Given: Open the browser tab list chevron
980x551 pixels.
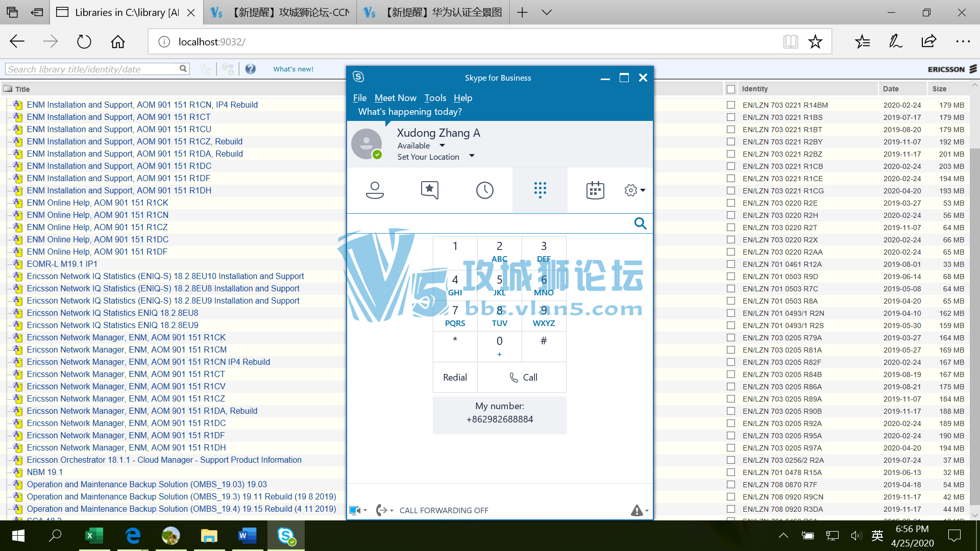Looking at the screenshot, I should (547, 12).
